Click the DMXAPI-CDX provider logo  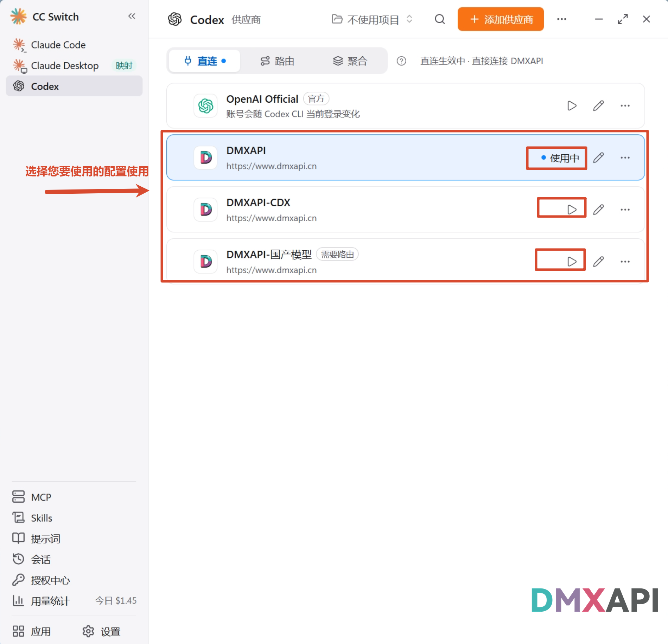[x=205, y=210]
